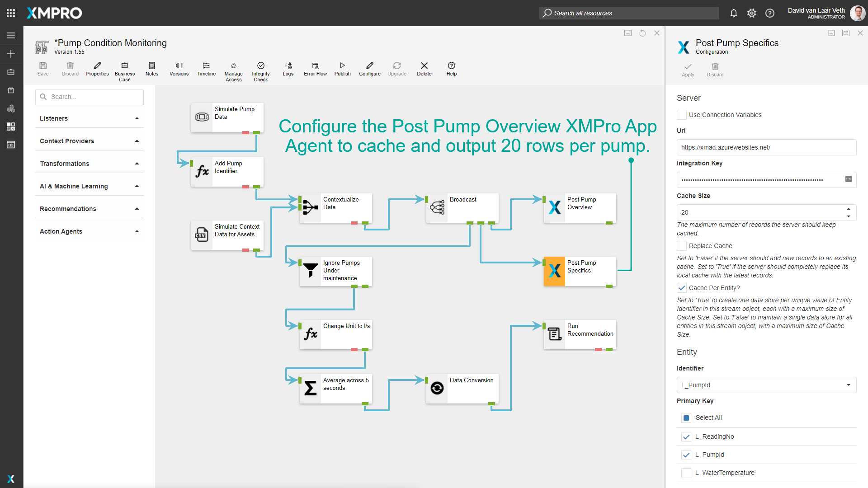868x488 pixels.
Task: Click the Url input field
Action: pyautogui.click(x=766, y=147)
